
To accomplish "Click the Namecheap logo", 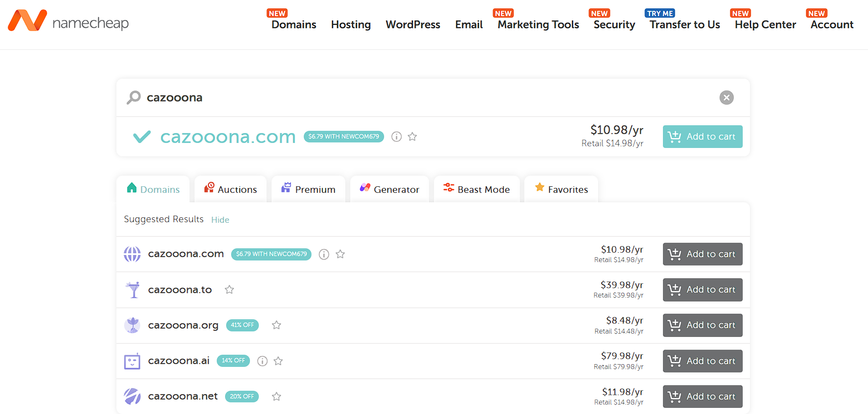I will point(68,21).
